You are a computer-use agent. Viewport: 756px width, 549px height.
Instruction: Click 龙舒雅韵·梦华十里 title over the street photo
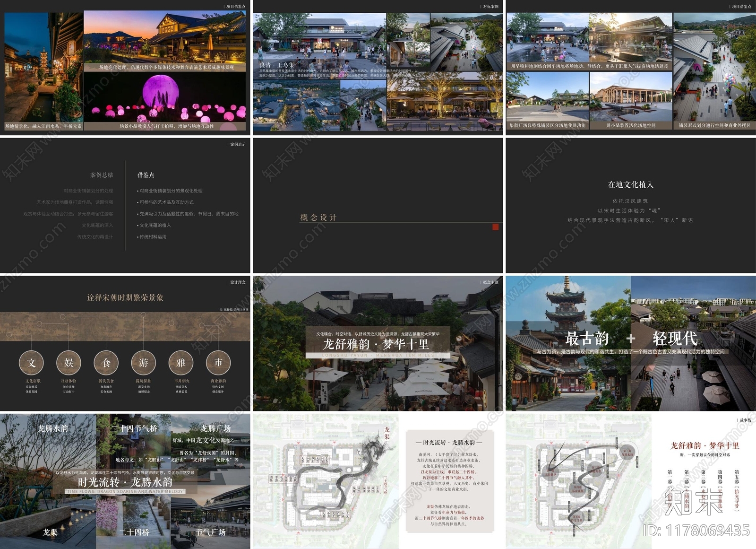coord(376,344)
